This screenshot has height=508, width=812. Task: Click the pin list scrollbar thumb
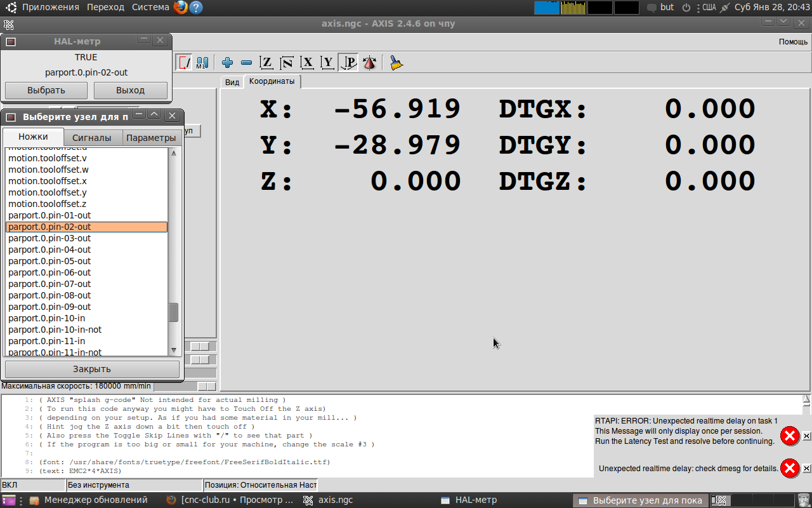pyautogui.click(x=174, y=312)
